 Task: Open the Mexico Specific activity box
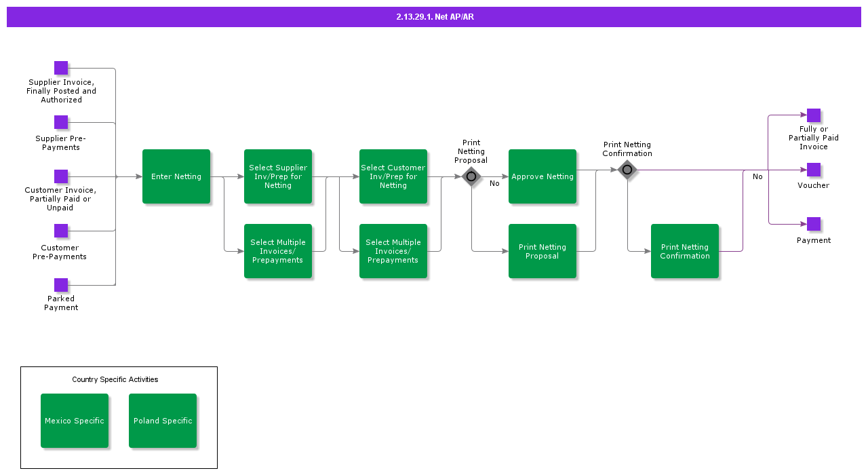[75, 421]
